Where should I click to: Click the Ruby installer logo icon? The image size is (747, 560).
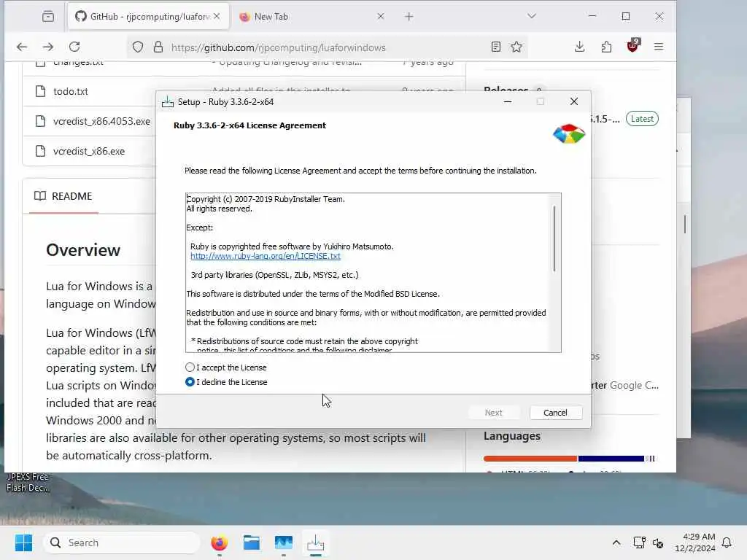coord(569,134)
